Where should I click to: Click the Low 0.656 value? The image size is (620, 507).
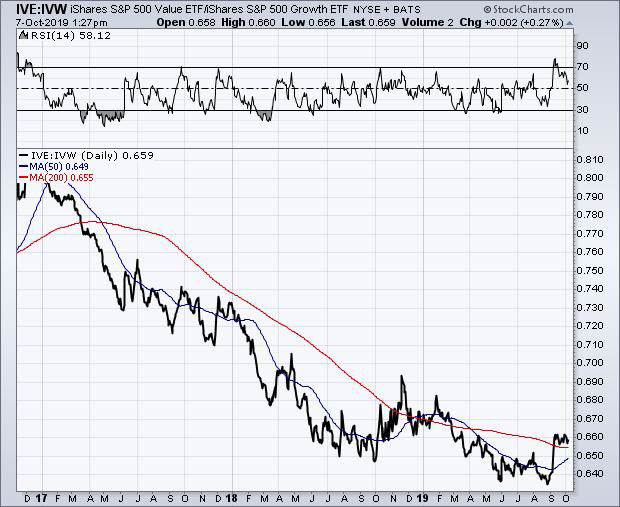(308, 23)
